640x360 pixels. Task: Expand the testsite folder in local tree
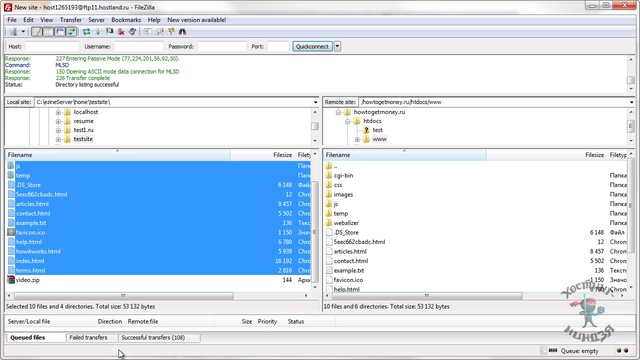[58, 139]
